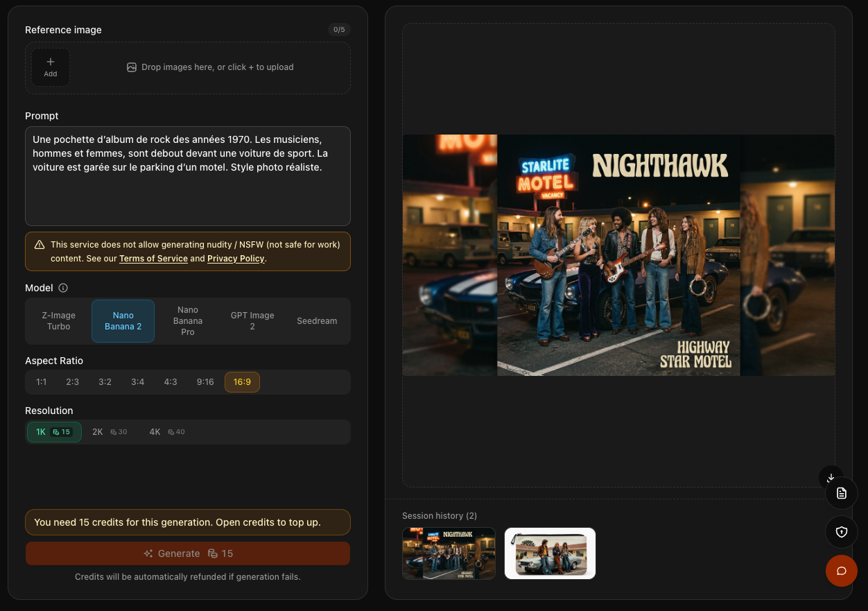Viewport: 868px width, 611px height.
Task: Select the GPT Image 2 model
Action: tap(252, 321)
